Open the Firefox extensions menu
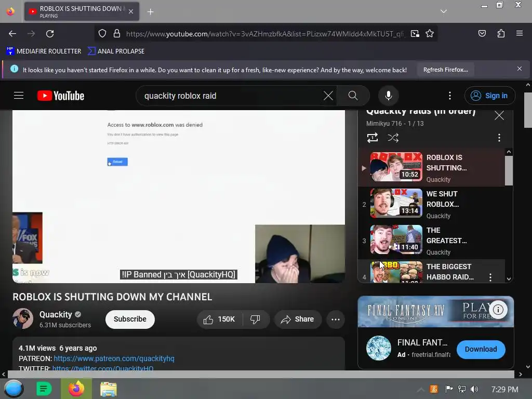Image resolution: width=532 pixels, height=399 pixels. click(x=501, y=33)
